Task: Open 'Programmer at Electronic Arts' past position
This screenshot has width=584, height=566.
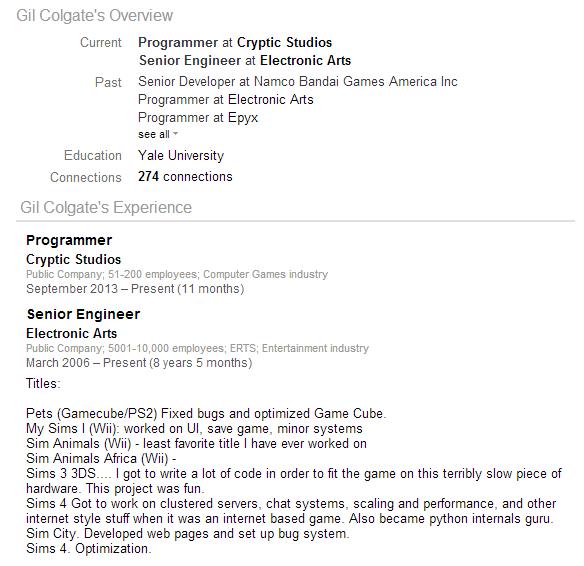Action: click(x=226, y=99)
